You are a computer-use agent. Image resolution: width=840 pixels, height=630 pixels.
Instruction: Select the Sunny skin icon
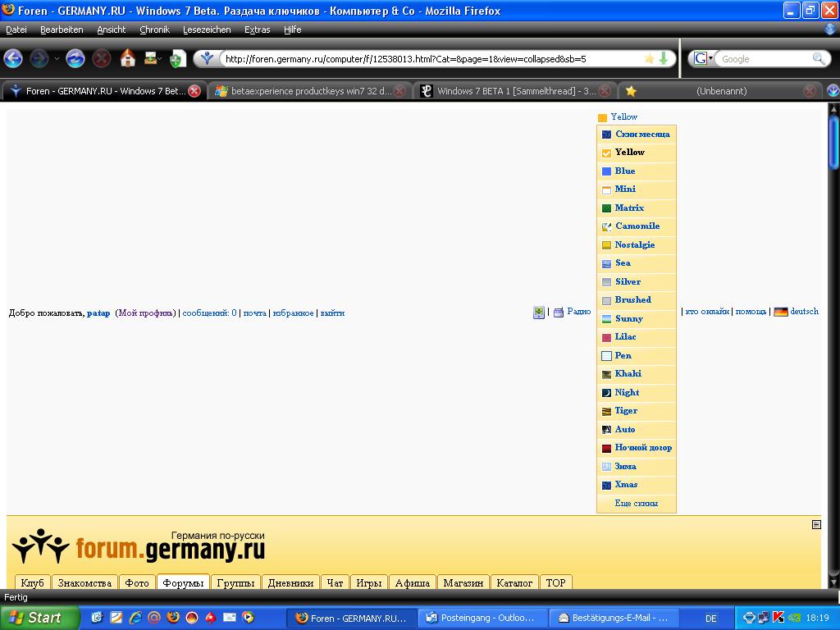click(606, 319)
